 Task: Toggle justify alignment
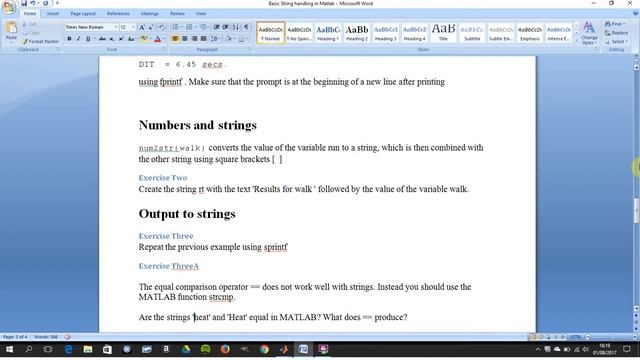tap(203, 39)
